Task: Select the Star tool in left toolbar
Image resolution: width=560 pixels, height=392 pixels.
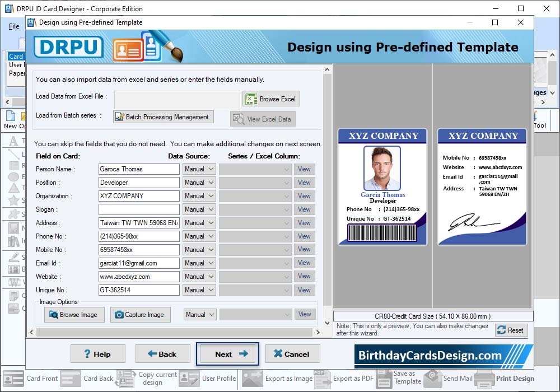Action: tap(13, 200)
